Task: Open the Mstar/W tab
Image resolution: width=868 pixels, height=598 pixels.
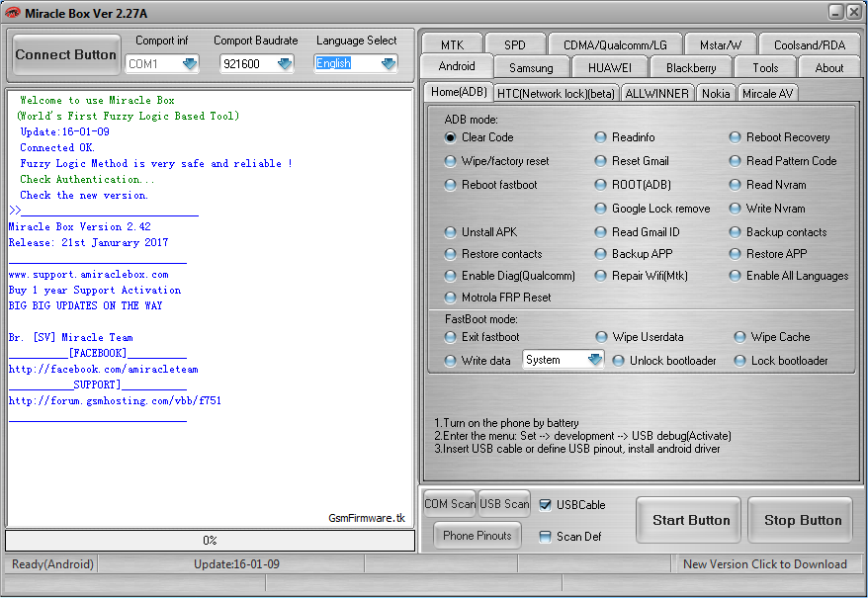Action: click(x=720, y=44)
